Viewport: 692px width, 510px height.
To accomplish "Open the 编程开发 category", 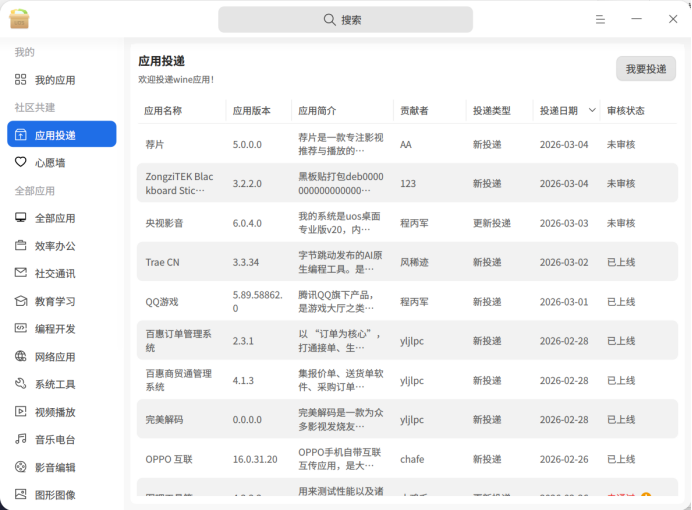I will (55, 329).
